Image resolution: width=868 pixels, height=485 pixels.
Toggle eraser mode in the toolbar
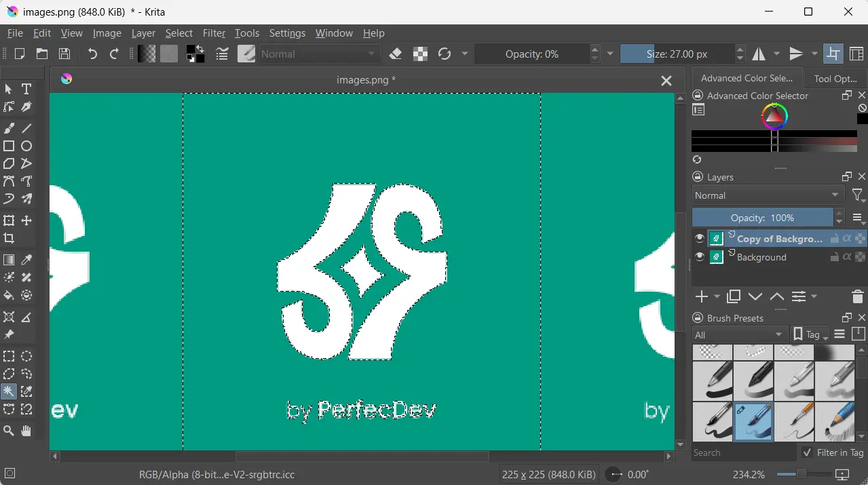coord(396,54)
